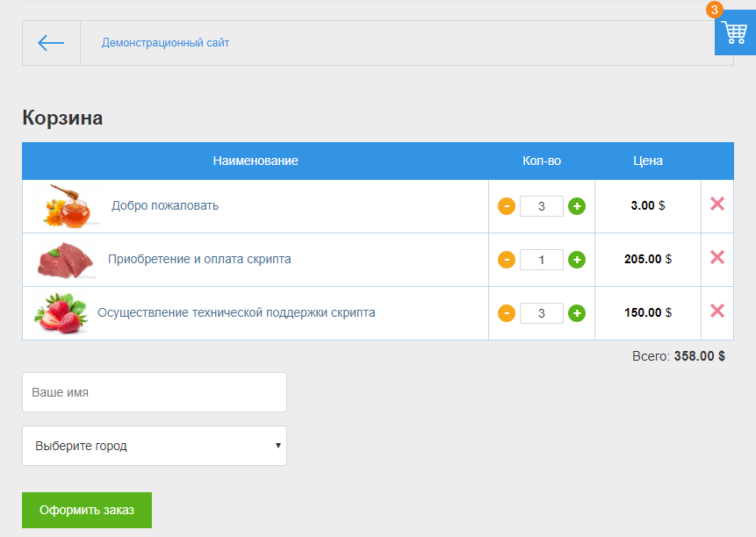Screen dimensions: 756x537
Task: Decrease quantity of technical support item
Action: [507, 313]
